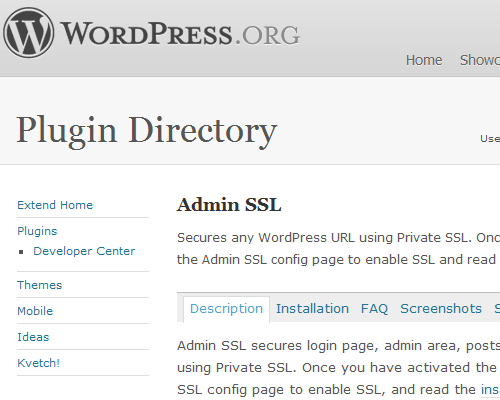The image size is (500, 400).
Task: Click the WordPress.org wordmark text
Action: (180, 34)
